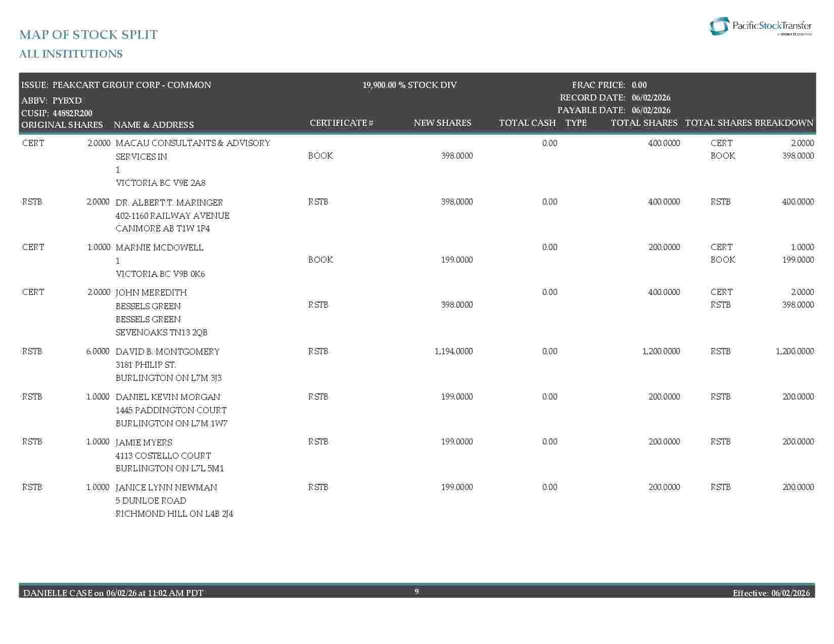Click the JANICE LYNN NEWMAN name
The height and width of the screenshot is (644, 834).
[x=166, y=487]
